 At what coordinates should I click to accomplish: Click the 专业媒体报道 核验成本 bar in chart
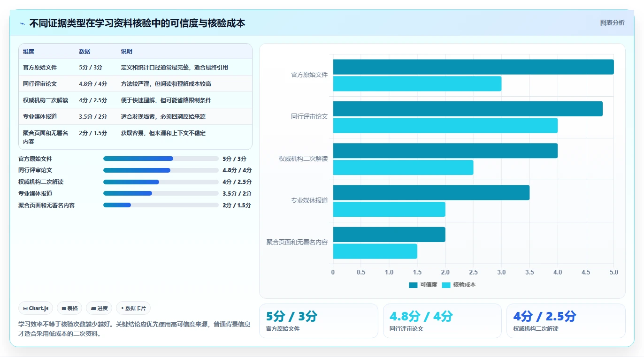(389, 209)
